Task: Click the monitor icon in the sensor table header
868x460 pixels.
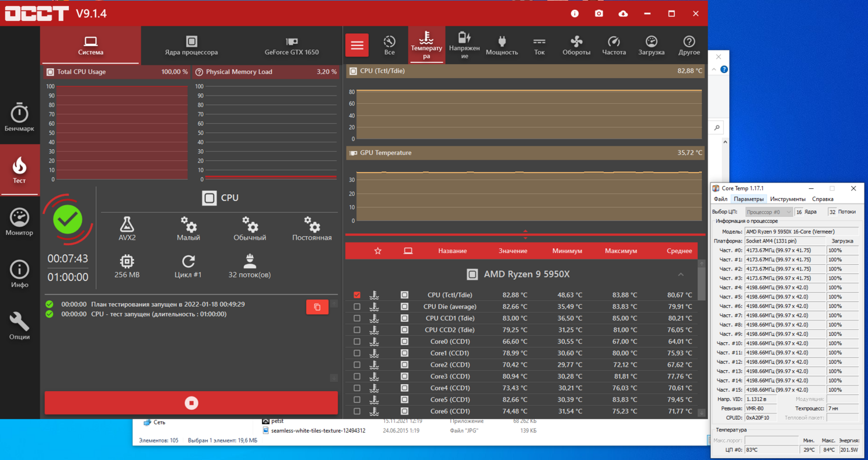Action: [408, 251]
